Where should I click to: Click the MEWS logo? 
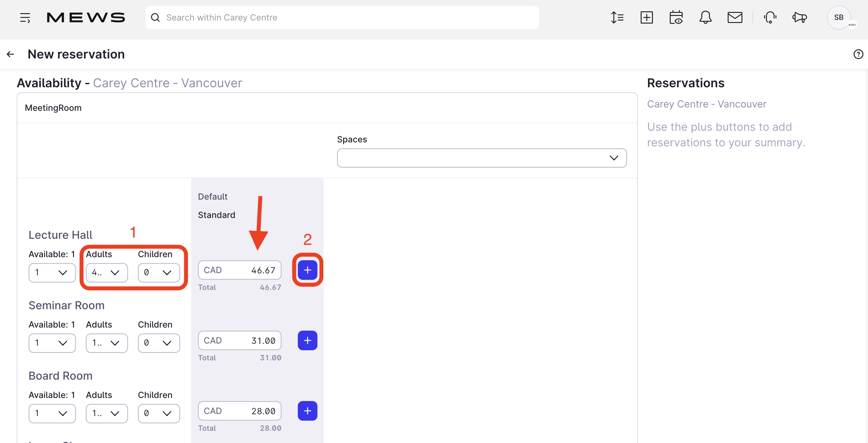point(85,17)
